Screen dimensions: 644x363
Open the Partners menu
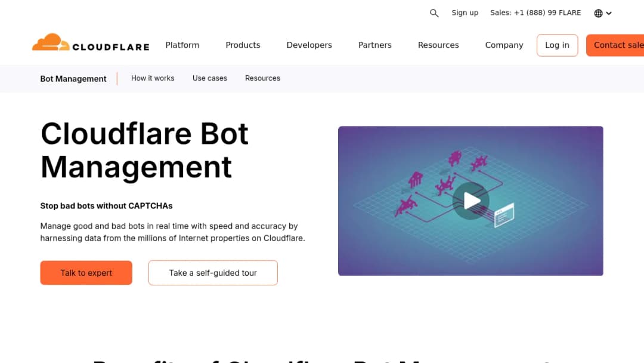[375, 45]
